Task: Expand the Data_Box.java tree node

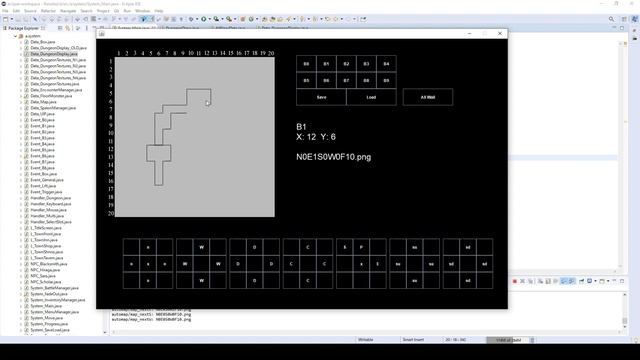Action: coord(21,42)
